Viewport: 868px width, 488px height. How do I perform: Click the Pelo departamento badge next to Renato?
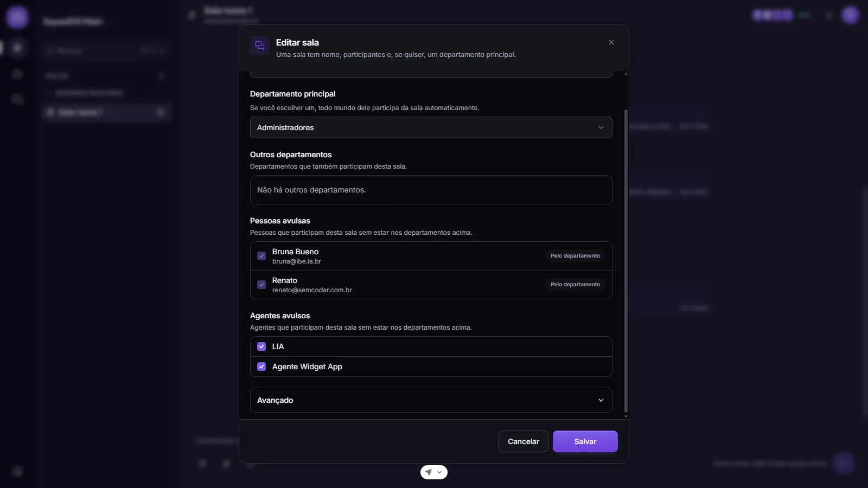(x=575, y=285)
